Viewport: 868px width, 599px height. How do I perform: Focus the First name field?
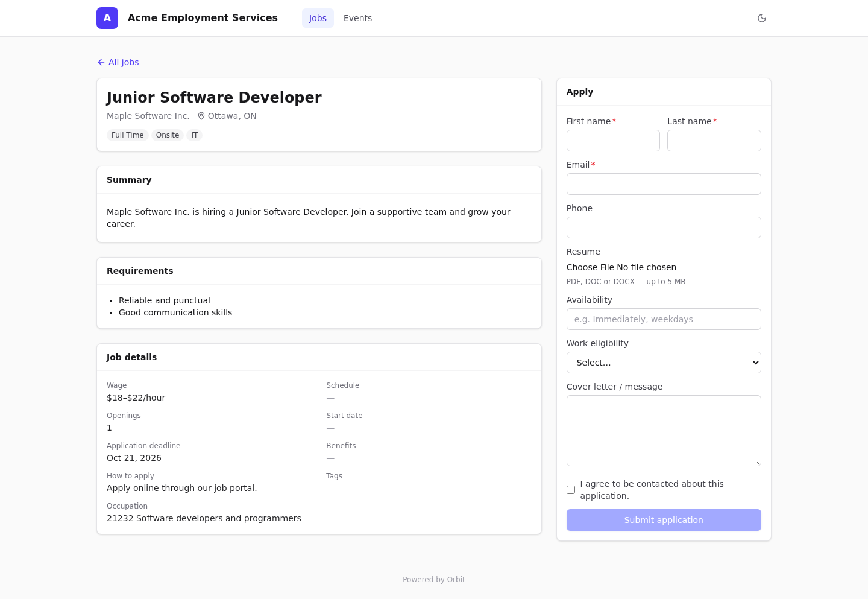613,141
